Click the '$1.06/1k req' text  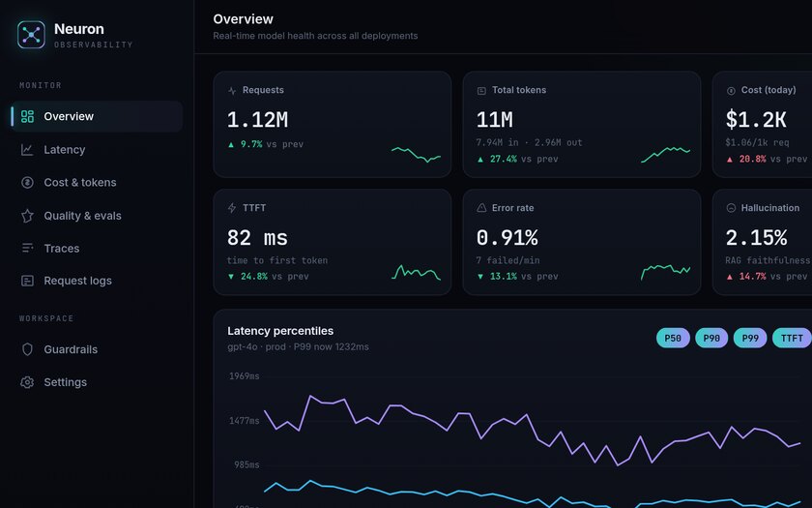(x=757, y=142)
